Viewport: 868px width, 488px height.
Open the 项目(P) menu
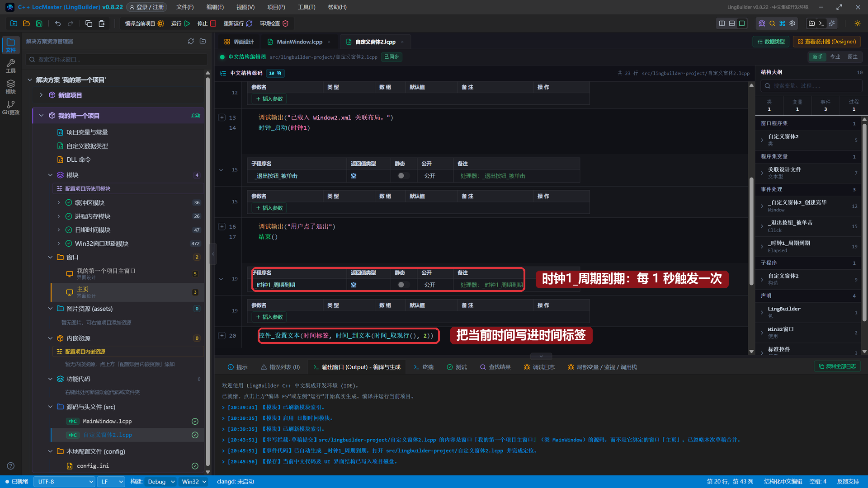point(276,7)
